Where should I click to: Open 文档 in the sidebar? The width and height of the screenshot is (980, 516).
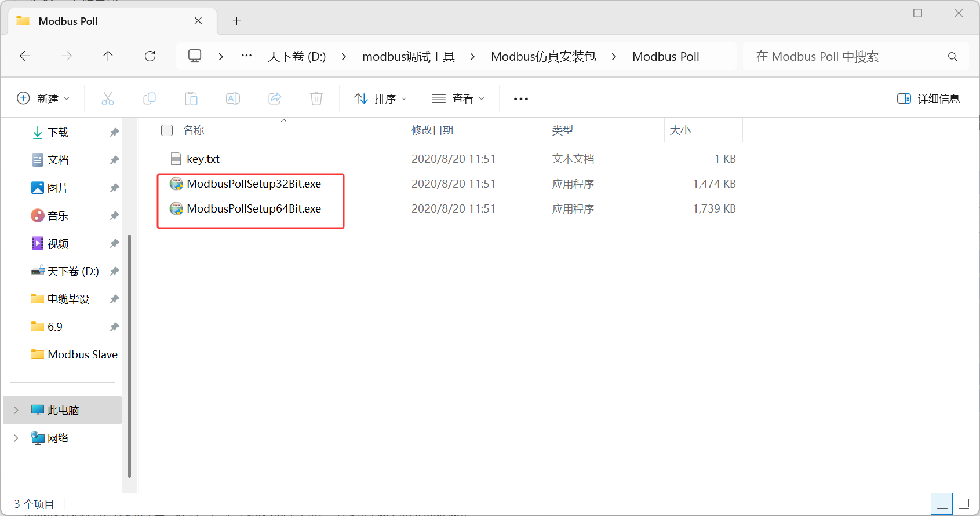click(x=58, y=160)
